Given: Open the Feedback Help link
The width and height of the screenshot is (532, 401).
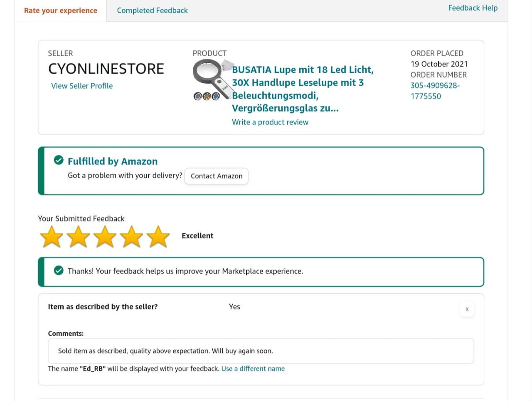Looking at the screenshot, I should pyautogui.click(x=473, y=8).
